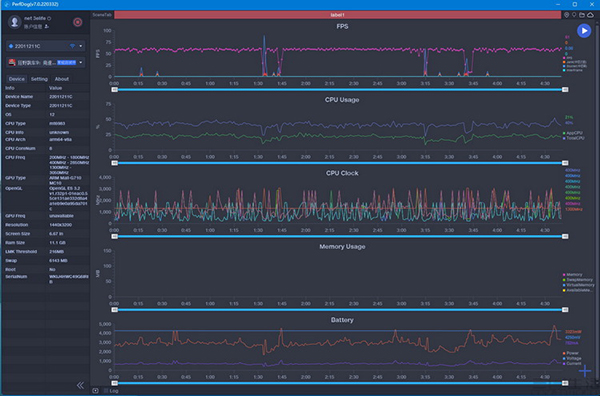The image size is (600, 396).
Task: Click the red label1 scene bar
Action: [338, 15]
